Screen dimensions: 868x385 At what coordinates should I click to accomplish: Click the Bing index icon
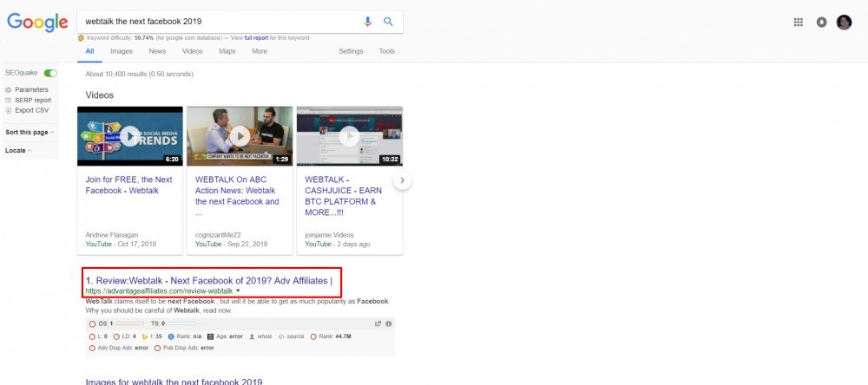[x=145, y=336]
